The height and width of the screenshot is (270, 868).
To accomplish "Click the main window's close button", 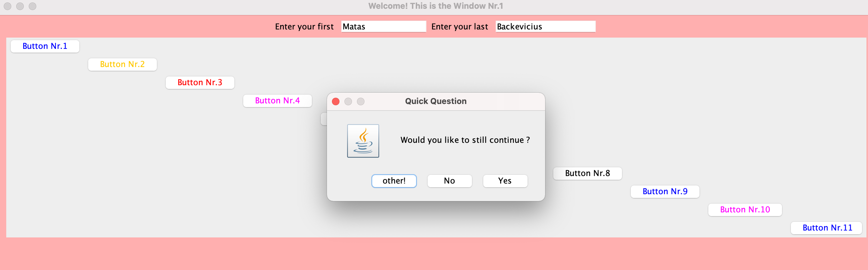I will (x=8, y=6).
